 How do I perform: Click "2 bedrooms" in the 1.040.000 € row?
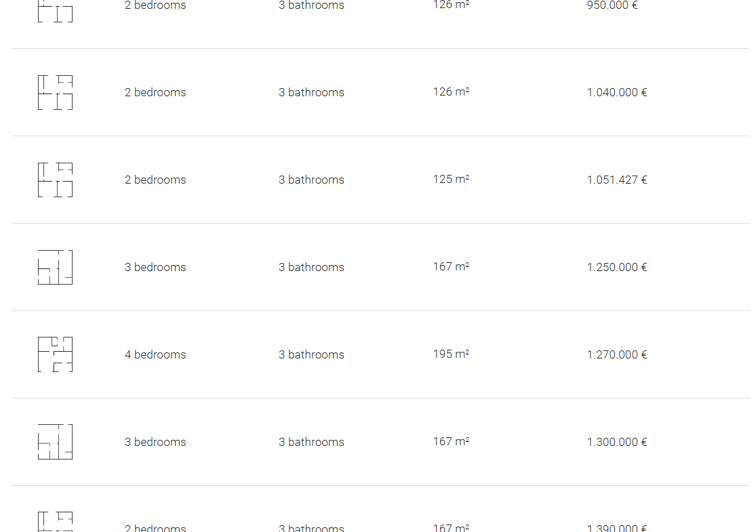pos(155,92)
